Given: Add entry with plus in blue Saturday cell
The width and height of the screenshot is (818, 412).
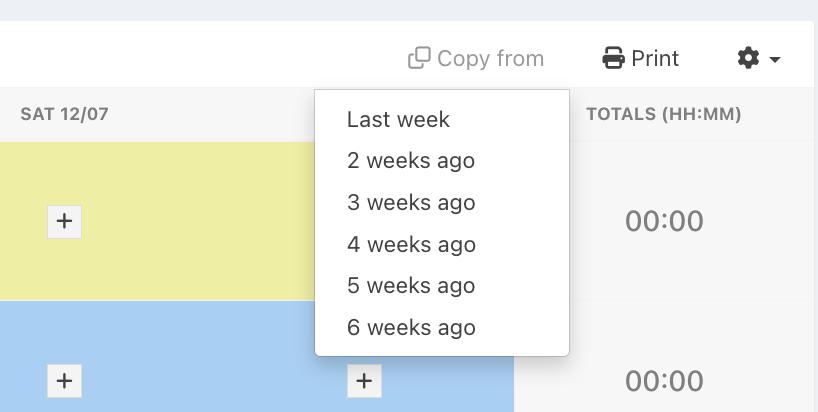Looking at the screenshot, I should point(64,381).
